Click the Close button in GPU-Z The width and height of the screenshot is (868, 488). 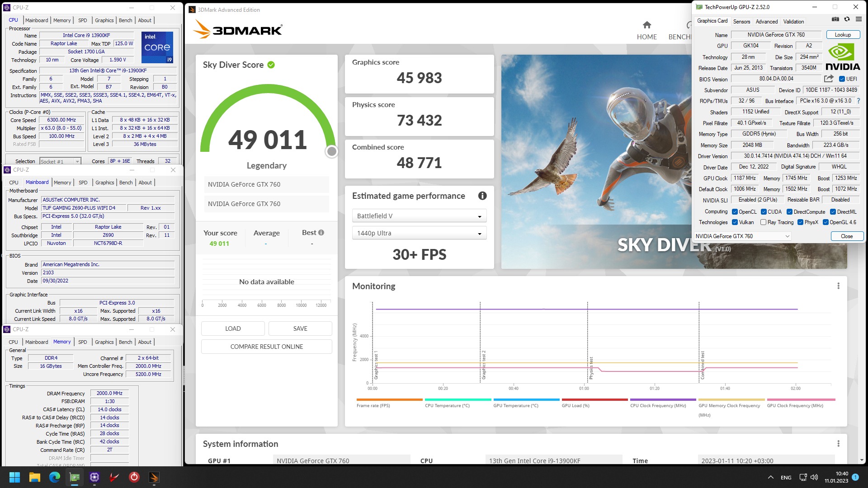[847, 236]
